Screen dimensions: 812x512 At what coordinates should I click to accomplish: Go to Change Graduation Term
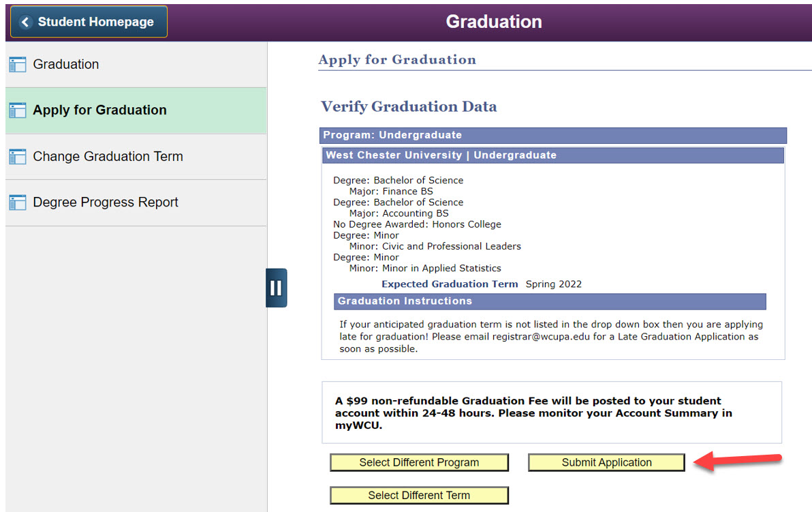pos(108,157)
